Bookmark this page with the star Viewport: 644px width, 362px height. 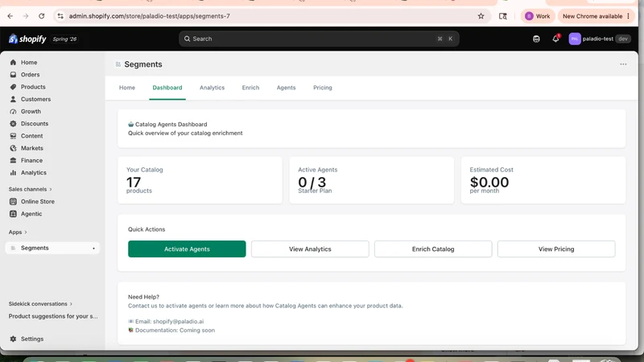pos(481,16)
